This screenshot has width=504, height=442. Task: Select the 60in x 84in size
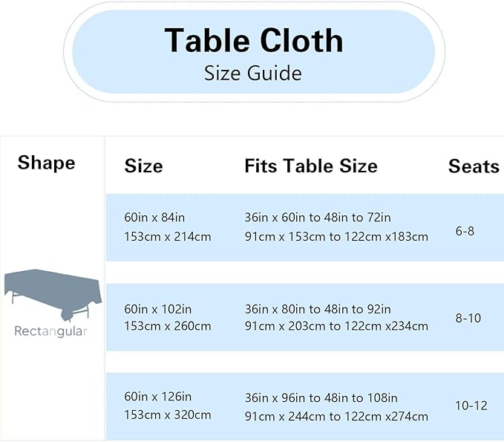(154, 218)
